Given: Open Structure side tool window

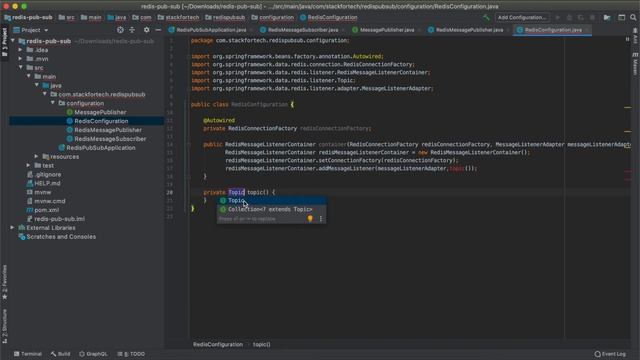Looking at the screenshot, I should pos(4,326).
